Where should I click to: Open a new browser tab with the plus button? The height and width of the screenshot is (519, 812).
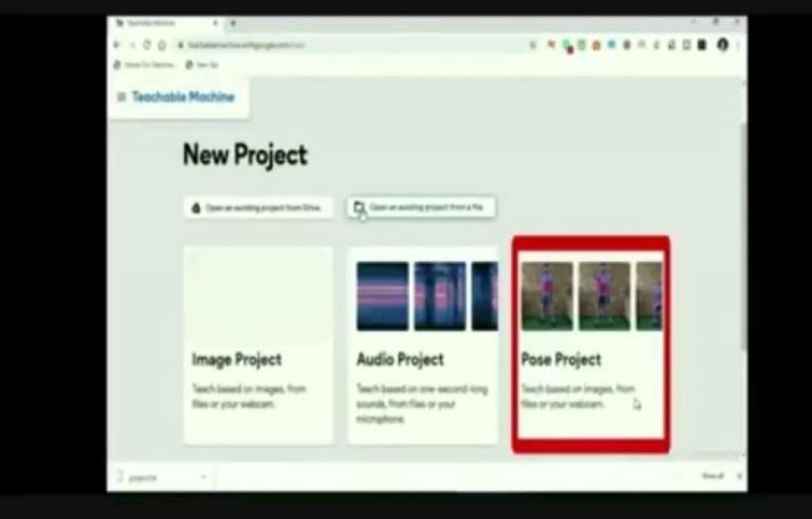point(232,23)
